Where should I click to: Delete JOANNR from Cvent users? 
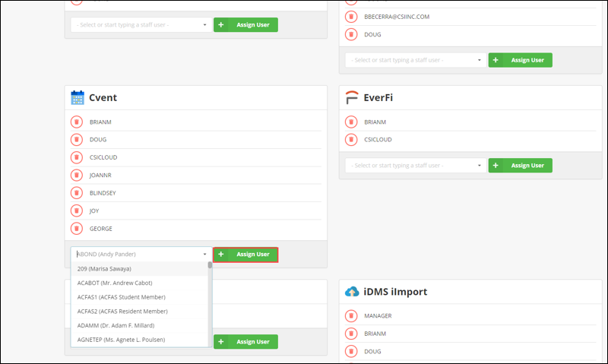(77, 175)
